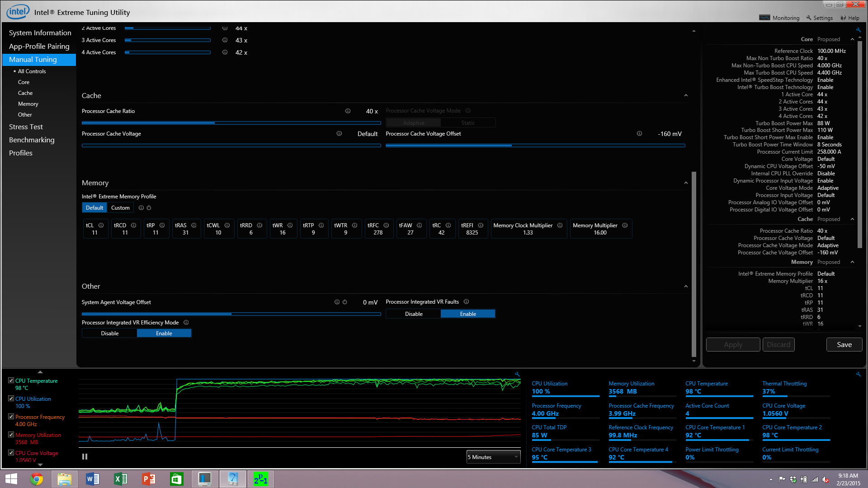Collapse the Core Proposed summary group

point(852,39)
